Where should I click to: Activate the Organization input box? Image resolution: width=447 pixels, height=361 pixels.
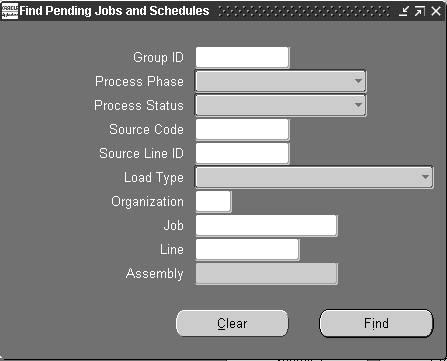[x=213, y=201]
